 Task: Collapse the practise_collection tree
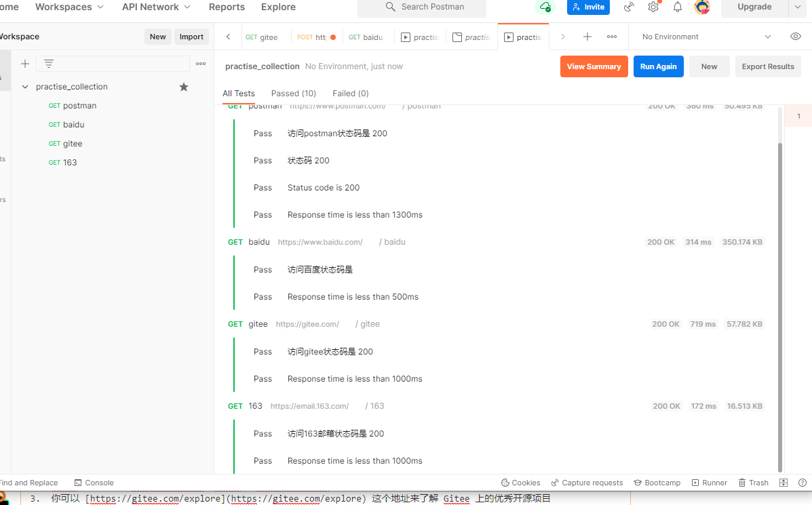click(25, 87)
